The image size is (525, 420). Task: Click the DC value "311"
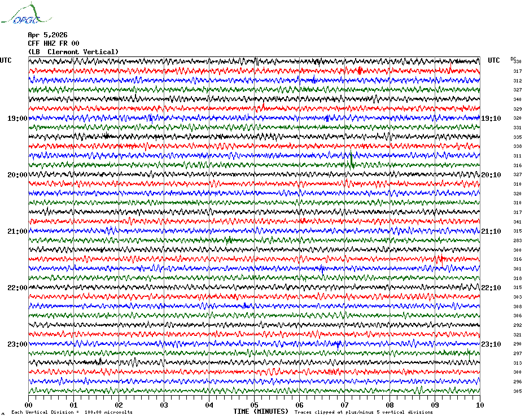(x=518, y=156)
